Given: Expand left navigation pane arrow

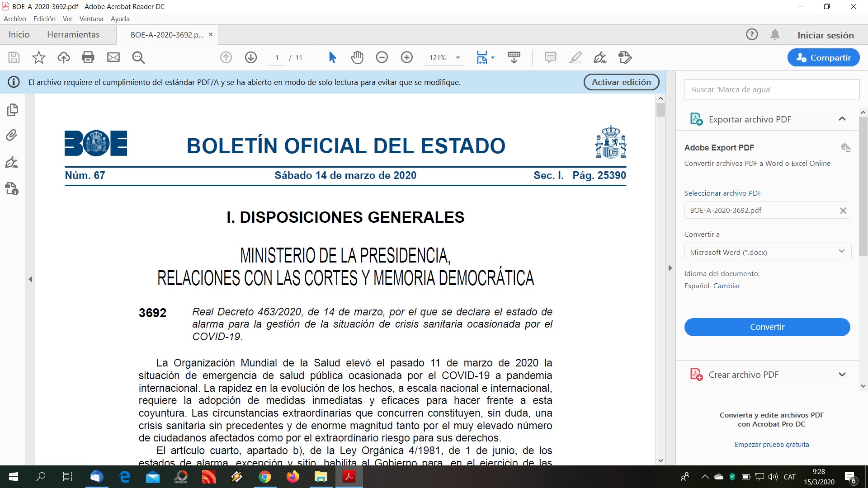Looking at the screenshot, I should pyautogui.click(x=30, y=279).
